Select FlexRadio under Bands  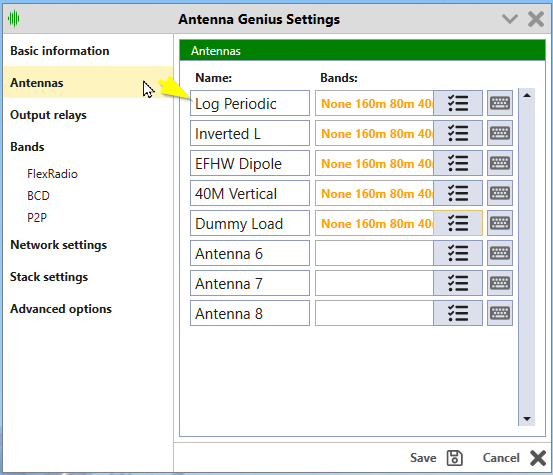(52, 174)
